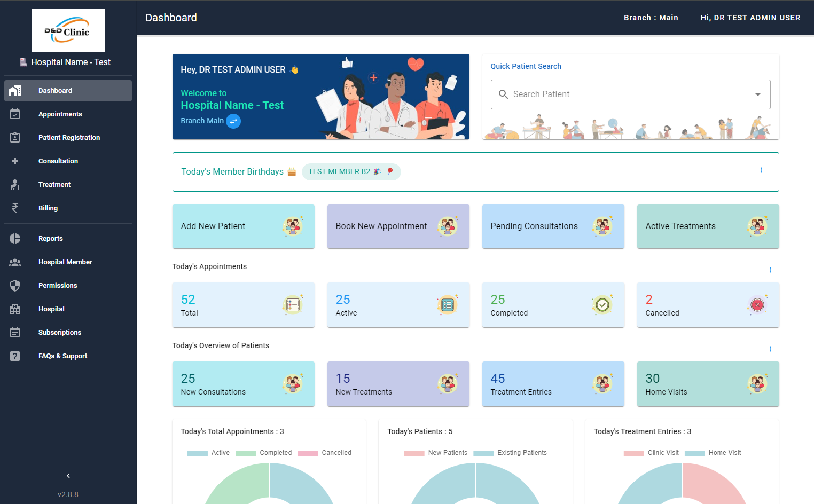
Task: Open Appointments menu item
Action: (68, 114)
